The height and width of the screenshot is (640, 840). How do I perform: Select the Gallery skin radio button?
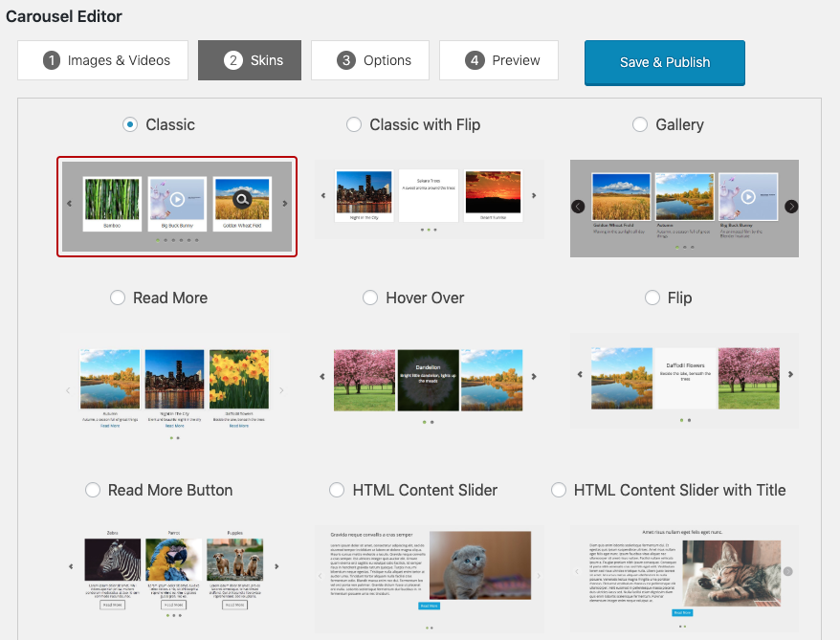(x=640, y=124)
